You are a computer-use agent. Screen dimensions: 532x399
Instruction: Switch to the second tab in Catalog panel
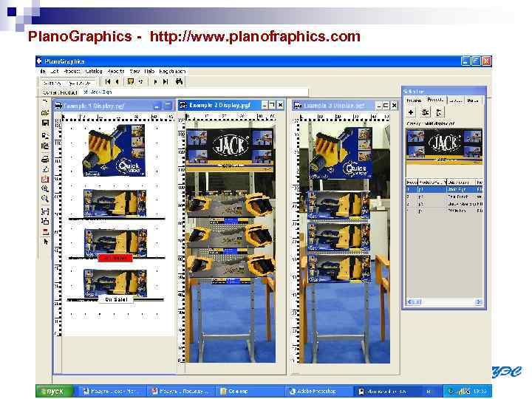[x=435, y=100]
